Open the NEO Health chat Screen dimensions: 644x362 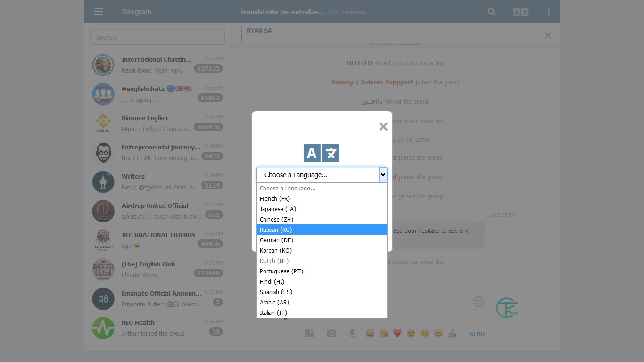157,328
